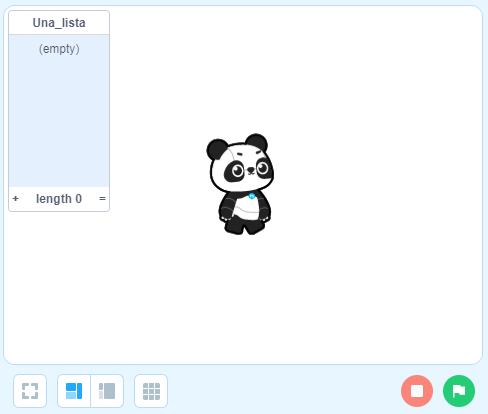Screen dimensions: 488x414
Task: Select the Una_lista list title
Action: click(59, 23)
